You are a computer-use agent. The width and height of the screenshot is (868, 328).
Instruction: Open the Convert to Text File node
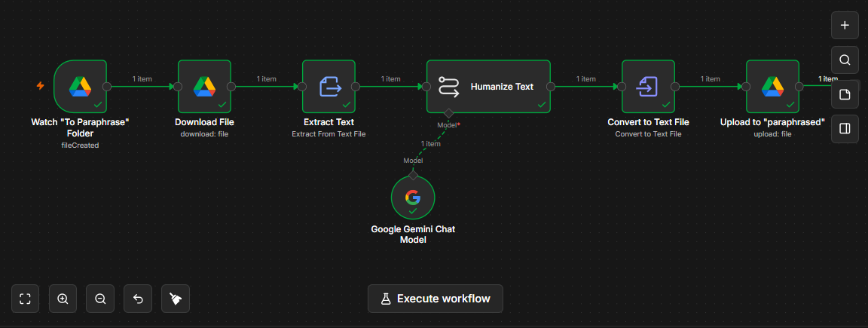click(x=648, y=87)
